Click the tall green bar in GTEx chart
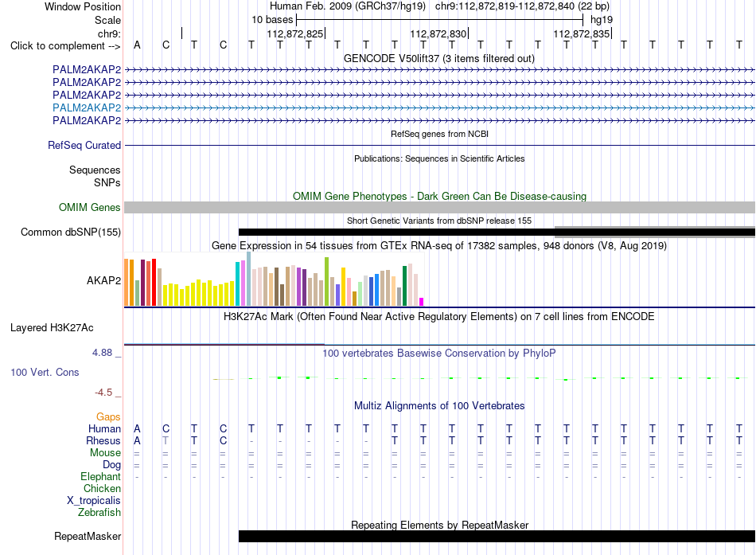Screen dimensions: 756x555 pos(326,281)
